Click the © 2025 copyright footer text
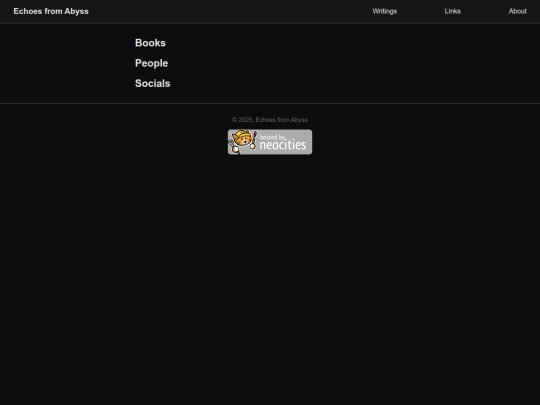The image size is (540, 405). click(x=270, y=120)
